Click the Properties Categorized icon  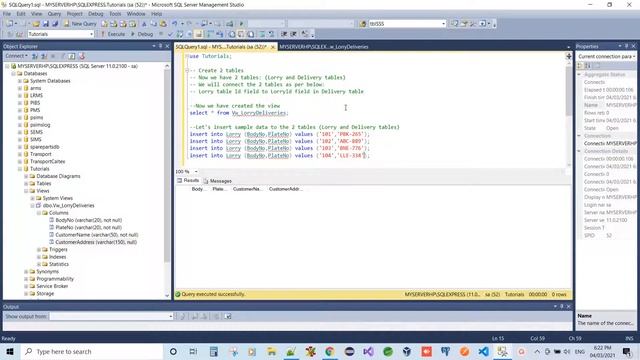[580, 66]
